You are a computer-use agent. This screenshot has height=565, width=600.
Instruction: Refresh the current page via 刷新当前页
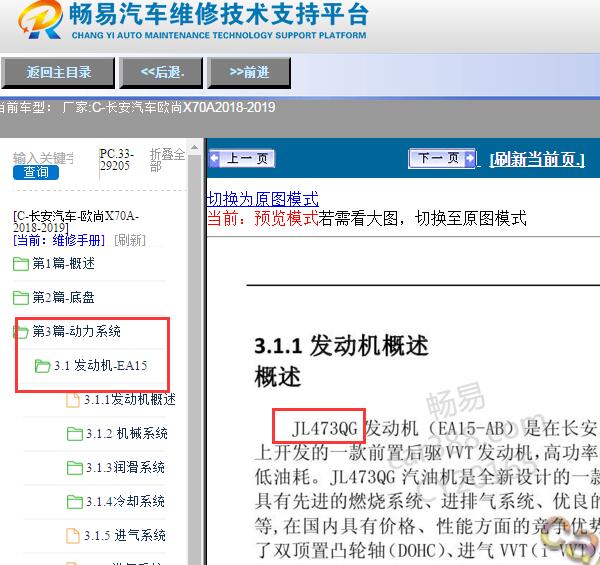537,160
